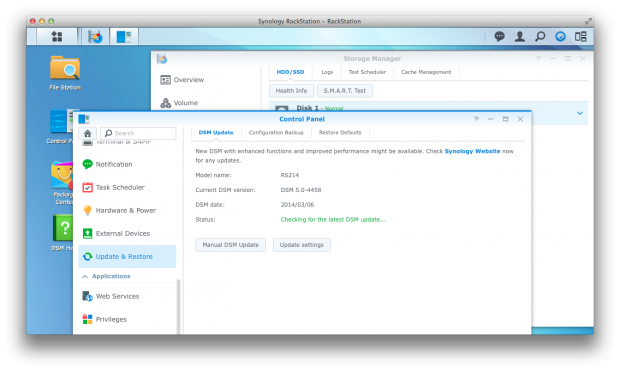Click the Control Panel title bar app icon

coord(83,119)
